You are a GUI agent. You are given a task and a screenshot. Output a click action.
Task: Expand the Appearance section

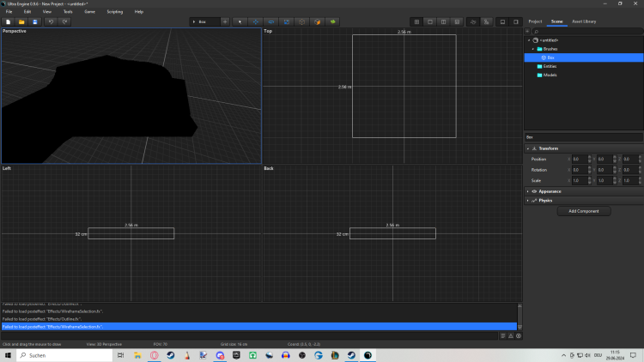click(x=550, y=191)
